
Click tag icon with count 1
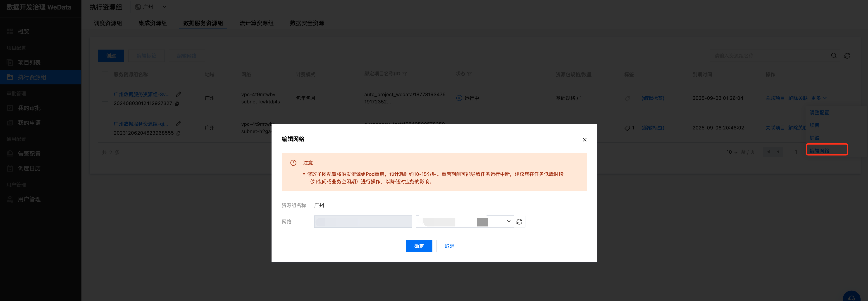tap(627, 128)
